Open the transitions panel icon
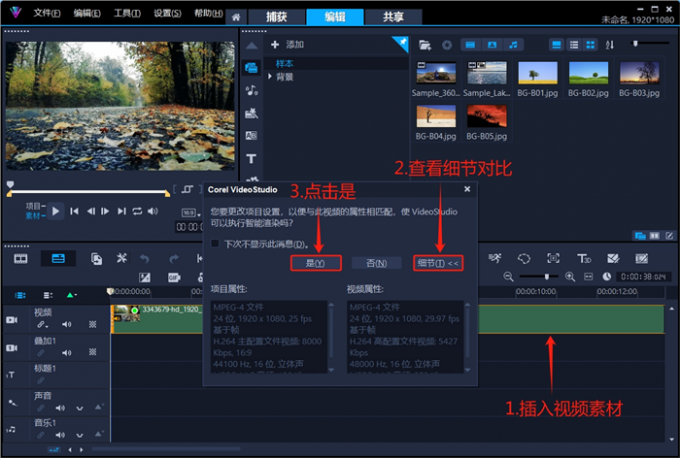Image resolution: width=680 pixels, height=458 pixels. 252,136
